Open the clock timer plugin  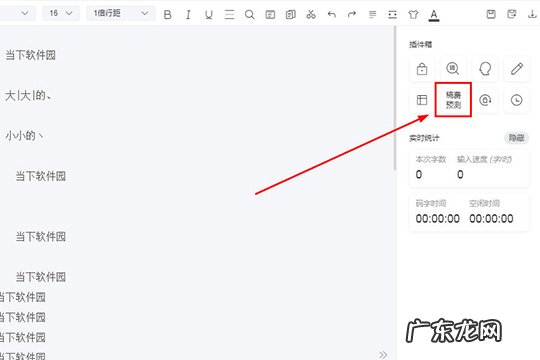(517, 100)
